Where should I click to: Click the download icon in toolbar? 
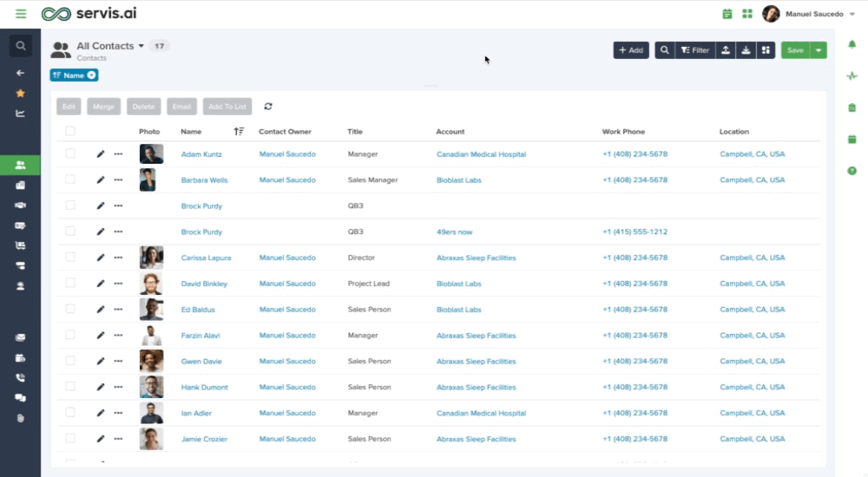pos(746,50)
